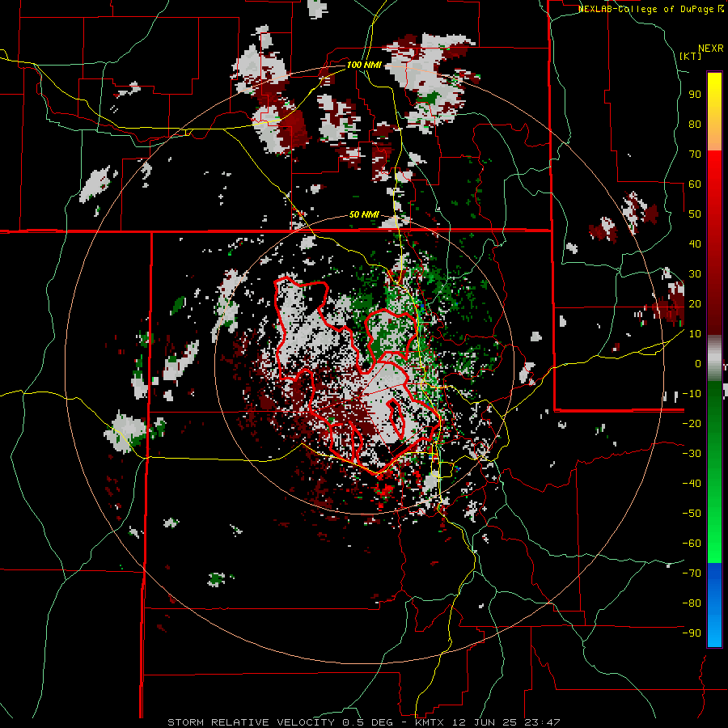Click the 80 value on velocity scale
The image size is (728, 728).
pos(695,124)
